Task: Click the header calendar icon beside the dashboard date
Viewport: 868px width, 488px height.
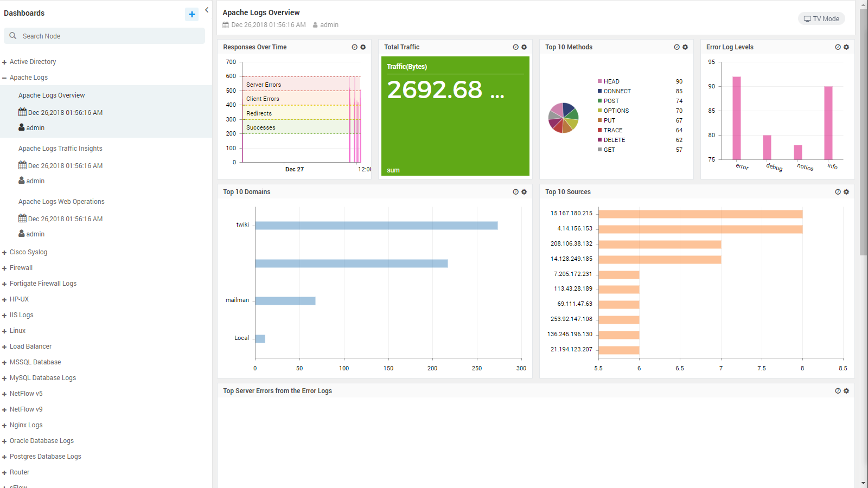Action: click(x=226, y=25)
